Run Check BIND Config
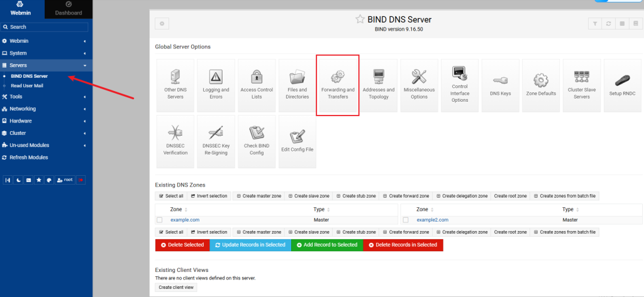 (257, 141)
